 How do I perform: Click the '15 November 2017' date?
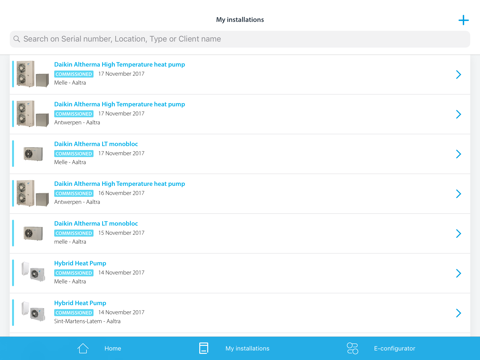pyautogui.click(x=121, y=233)
